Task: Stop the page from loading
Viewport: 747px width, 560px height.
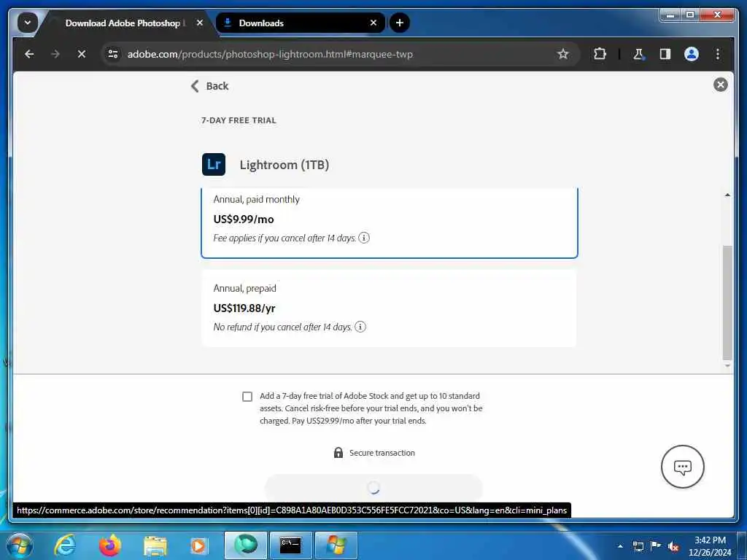Action: 82,54
